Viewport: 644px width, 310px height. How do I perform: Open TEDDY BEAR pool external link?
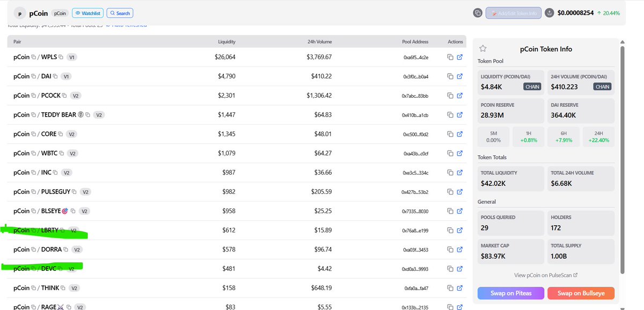459,115
